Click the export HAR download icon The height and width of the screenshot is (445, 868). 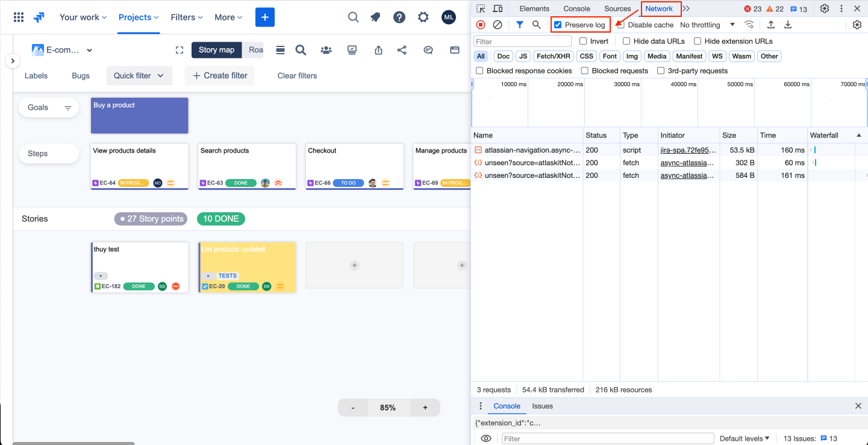coord(787,25)
